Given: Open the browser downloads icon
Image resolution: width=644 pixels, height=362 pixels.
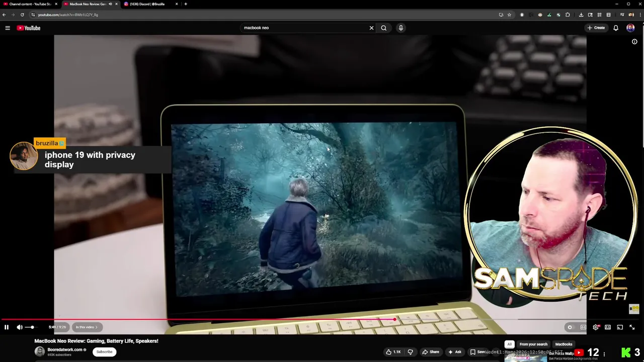Looking at the screenshot, I should click(581, 15).
